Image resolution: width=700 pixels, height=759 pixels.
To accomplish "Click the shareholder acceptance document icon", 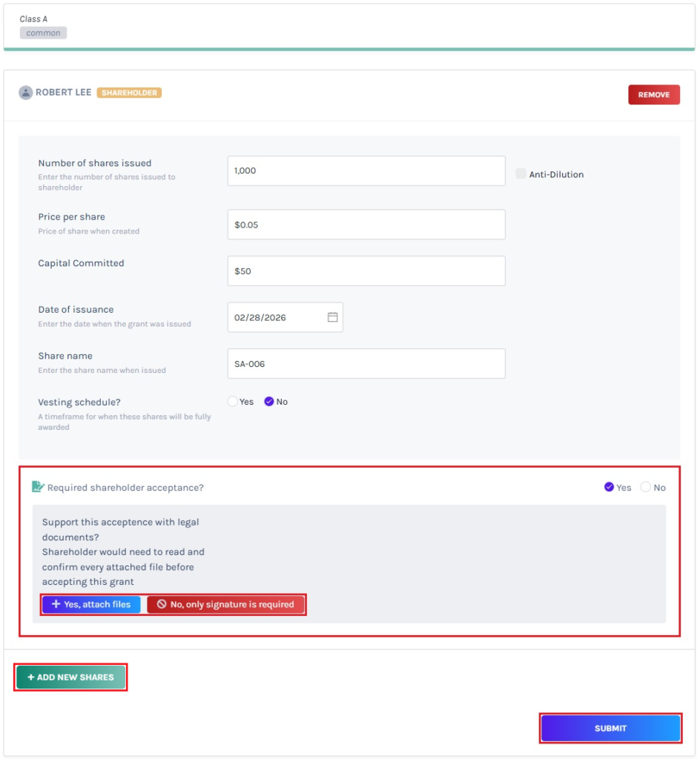I will 38,486.
